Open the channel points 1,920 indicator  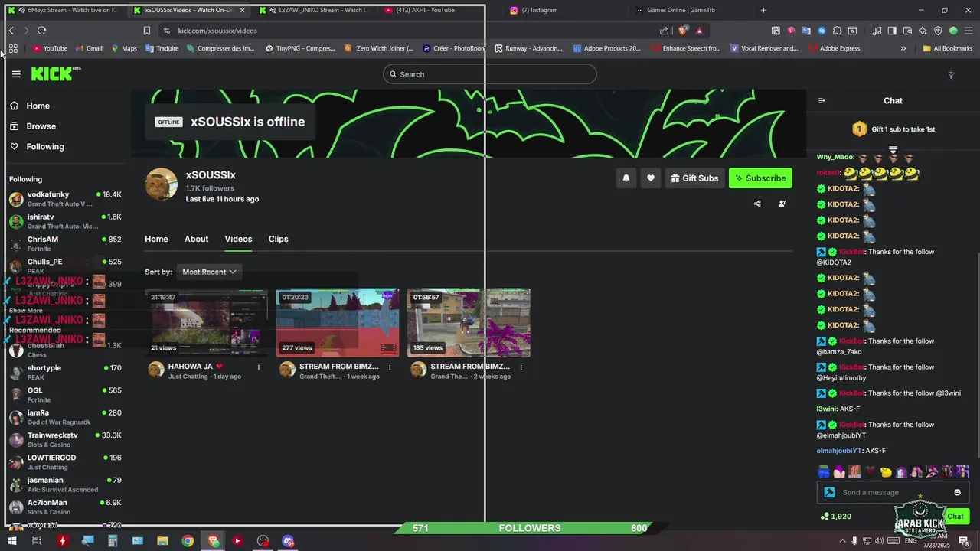click(x=835, y=517)
